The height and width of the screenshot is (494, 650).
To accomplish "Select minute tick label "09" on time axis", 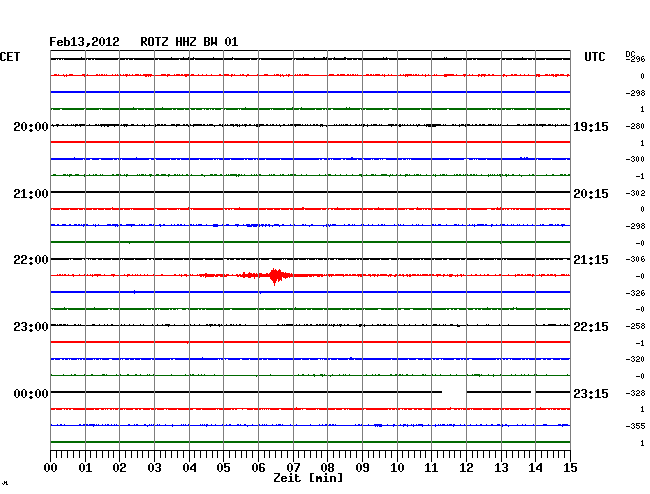I will (x=362, y=468).
